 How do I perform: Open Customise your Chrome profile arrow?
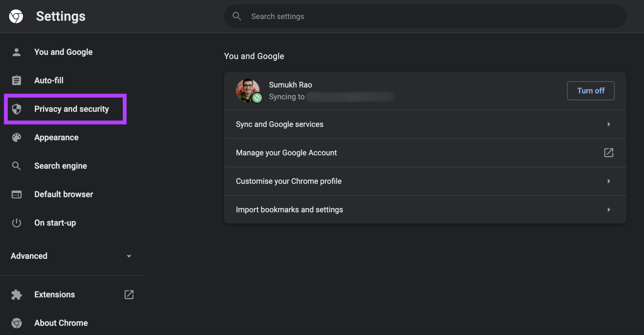[x=609, y=181]
